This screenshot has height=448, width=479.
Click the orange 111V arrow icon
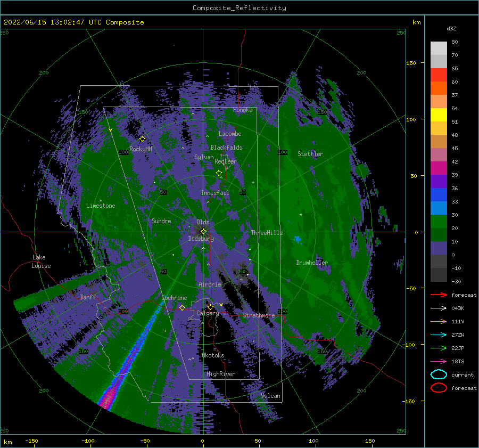439,321
